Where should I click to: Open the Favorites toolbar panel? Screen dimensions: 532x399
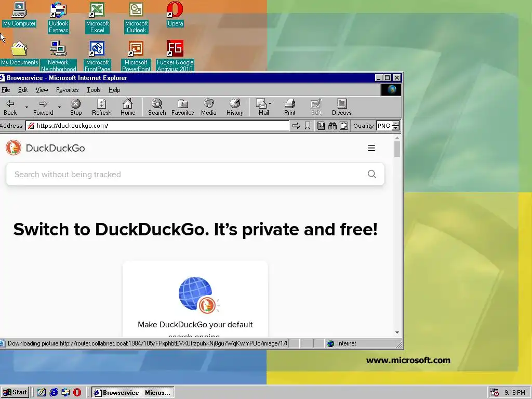click(x=182, y=107)
